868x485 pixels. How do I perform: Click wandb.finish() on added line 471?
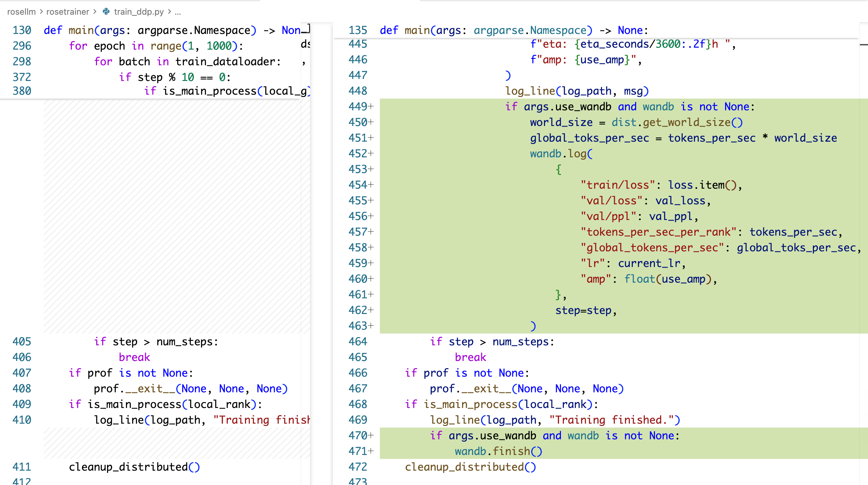click(x=498, y=451)
